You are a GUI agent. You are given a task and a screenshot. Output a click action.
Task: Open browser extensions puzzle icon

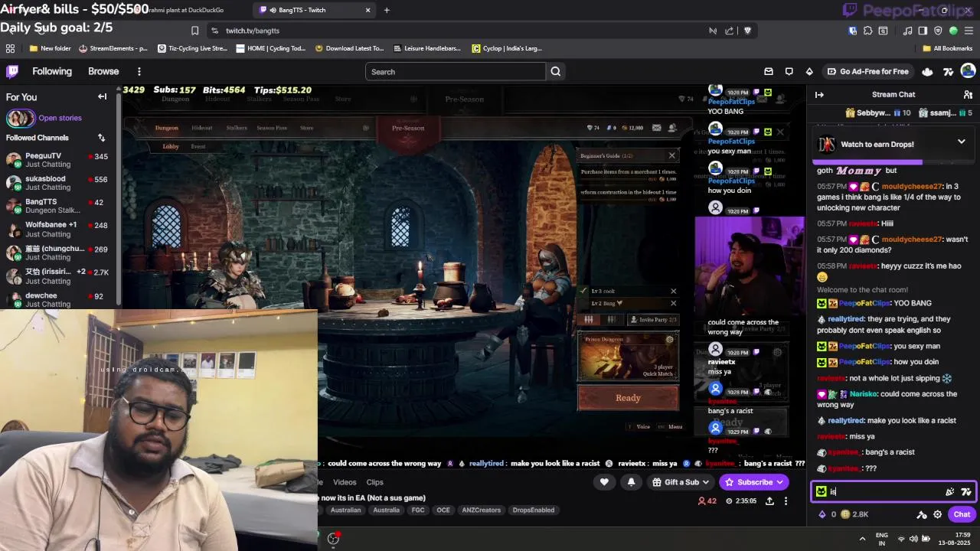(x=867, y=31)
